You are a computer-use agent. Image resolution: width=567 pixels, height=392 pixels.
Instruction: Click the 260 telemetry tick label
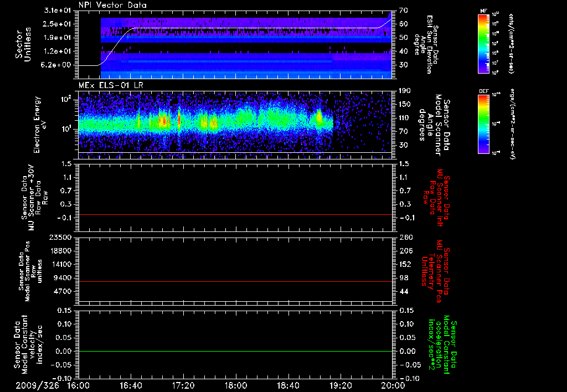[406, 238]
